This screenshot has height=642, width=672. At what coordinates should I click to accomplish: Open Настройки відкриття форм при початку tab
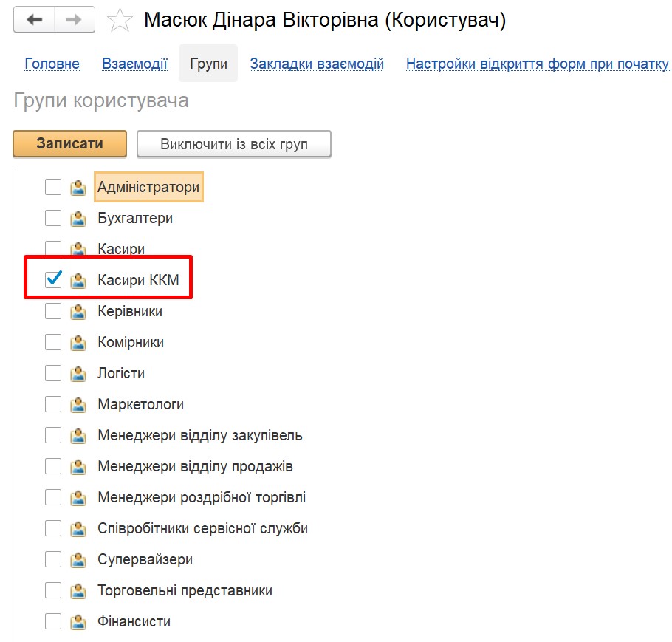[x=538, y=64]
